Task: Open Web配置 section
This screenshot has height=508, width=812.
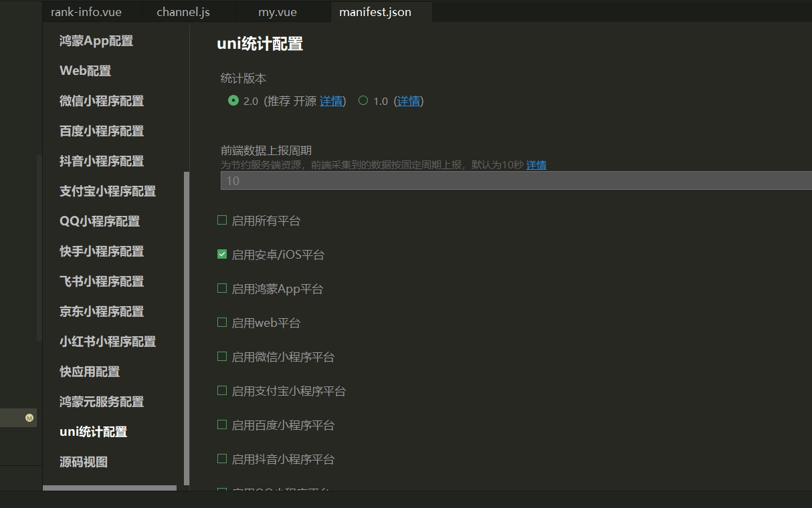Action: pyautogui.click(x=86, y=71)
